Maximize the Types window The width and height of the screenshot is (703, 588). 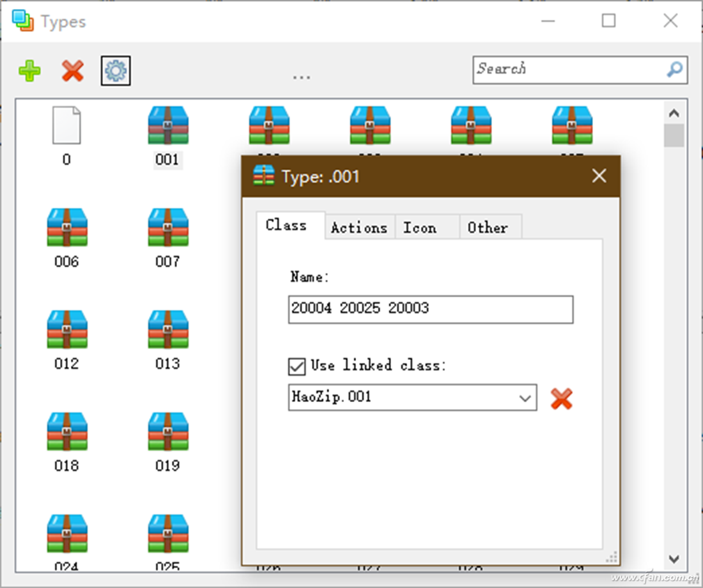pyautogui.click(x=608, y=20)
